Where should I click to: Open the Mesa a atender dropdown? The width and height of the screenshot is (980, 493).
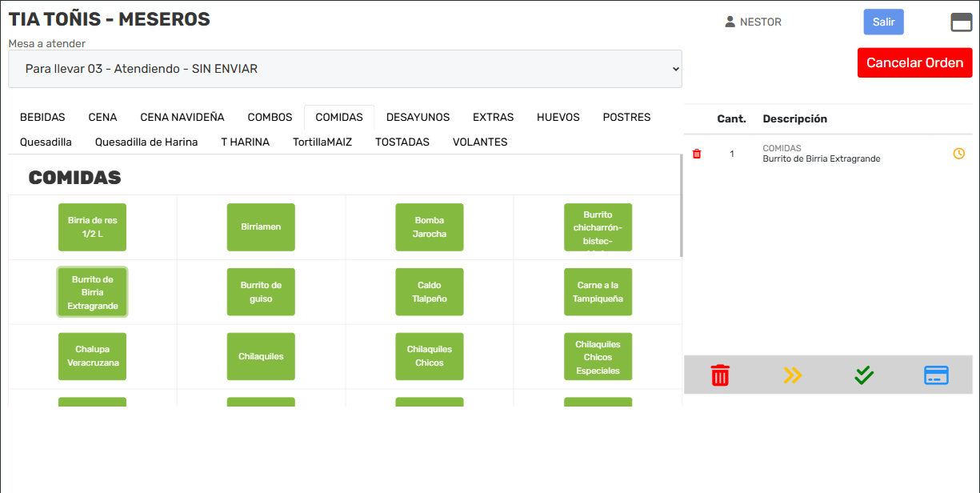(345, 69)
